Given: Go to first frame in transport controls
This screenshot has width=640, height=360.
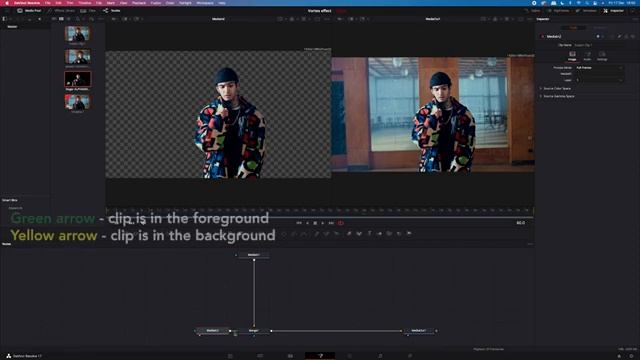Looking at the screenshot, I should (299, 223).
